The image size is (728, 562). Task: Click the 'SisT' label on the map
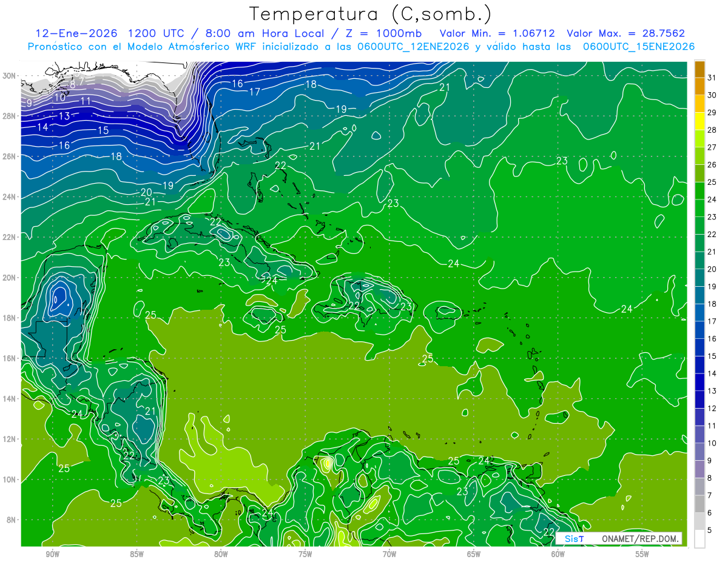(574, 538)
